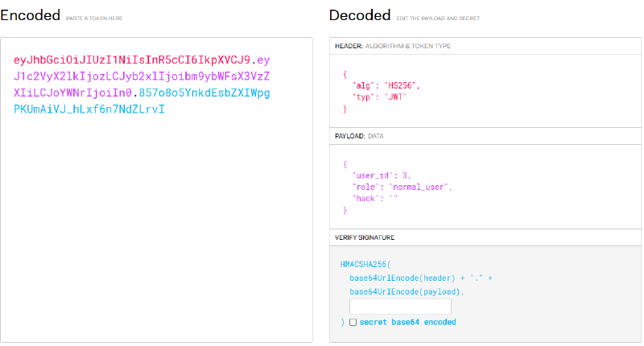Click the Encoded heading
This screenshot has width=644, height=346.
[31, 15]
